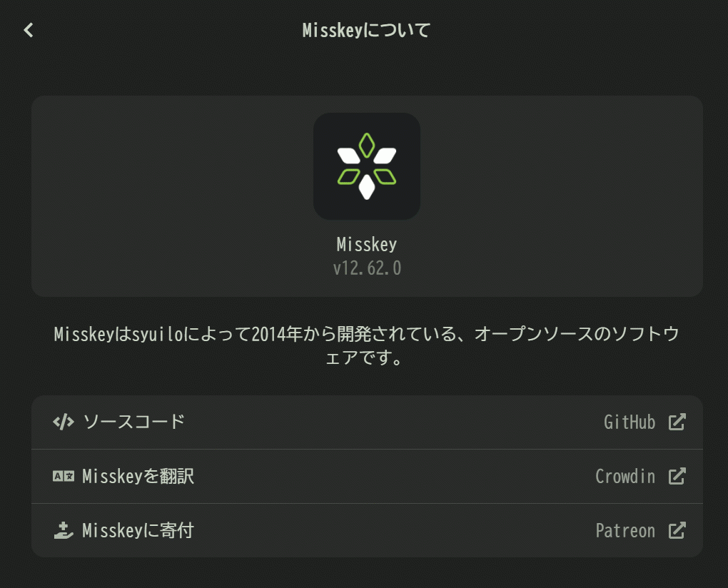This screenshot has width=728, height=588.
Task: Open the external link icon beside Patreon
Action: pyautogui.click(x=677, y=530)
